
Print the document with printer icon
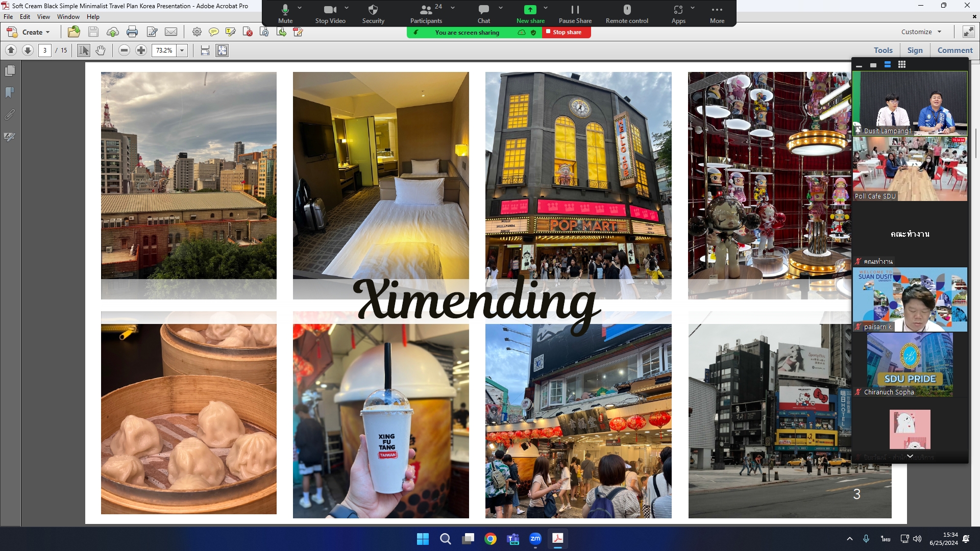click(132, 32)
